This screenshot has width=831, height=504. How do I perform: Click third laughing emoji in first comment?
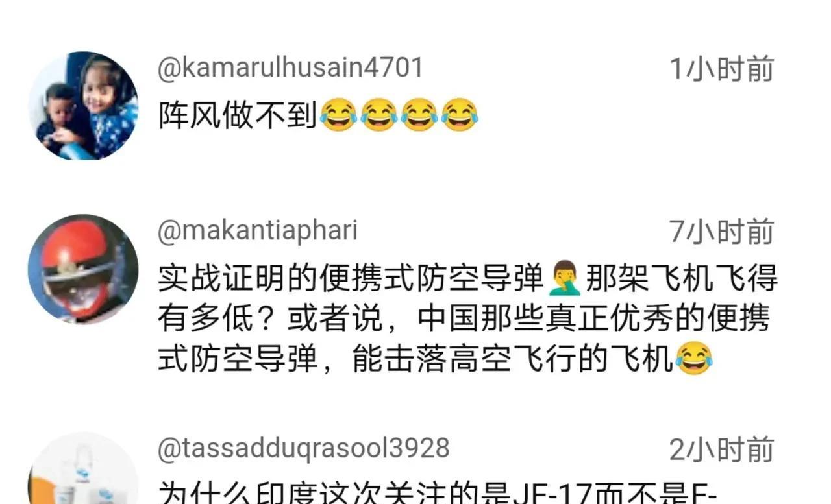tap(419, 115)
